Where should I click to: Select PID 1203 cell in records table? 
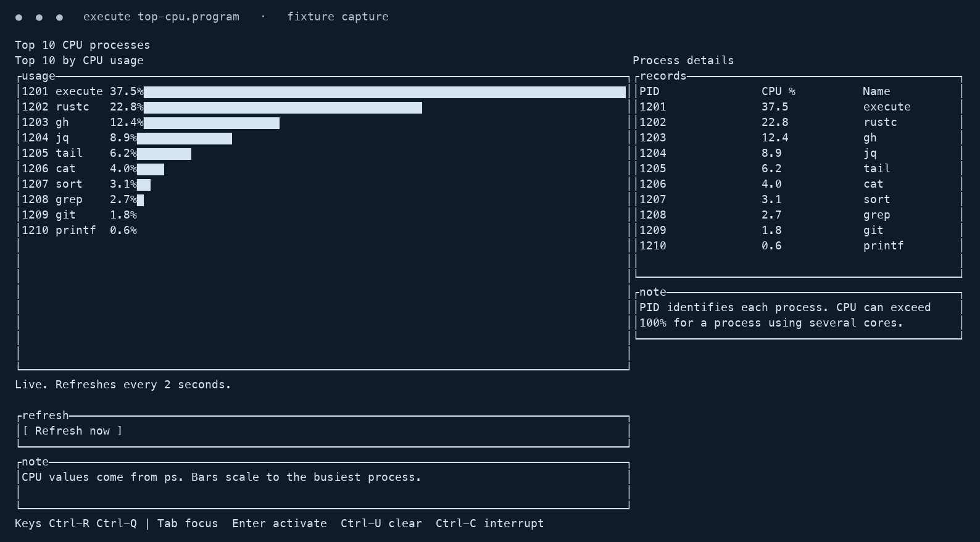click(x=653, y=138)
